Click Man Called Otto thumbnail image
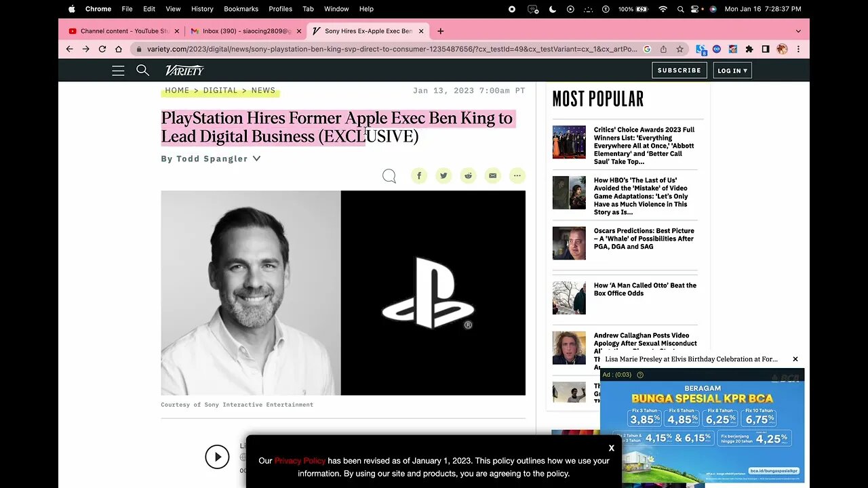Viewport: 868px width, 488px height. coord(569,298)
